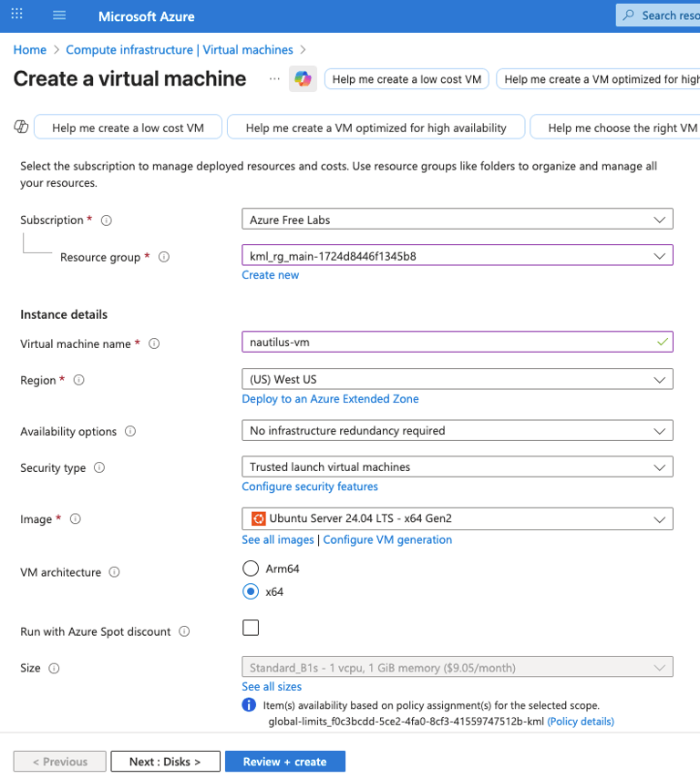Open the Region dropdown
This screenshot has height=779, width=700.
(x=457, y=379)
